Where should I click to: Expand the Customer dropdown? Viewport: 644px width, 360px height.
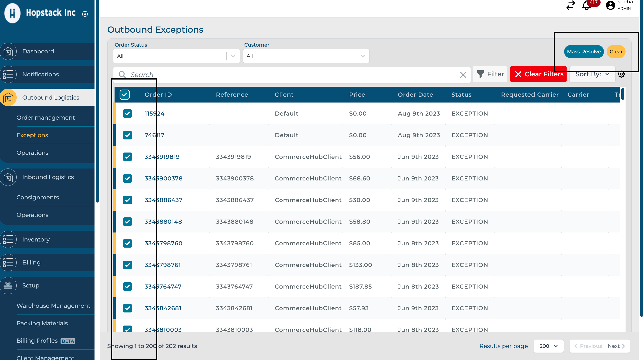pos(363,56)
